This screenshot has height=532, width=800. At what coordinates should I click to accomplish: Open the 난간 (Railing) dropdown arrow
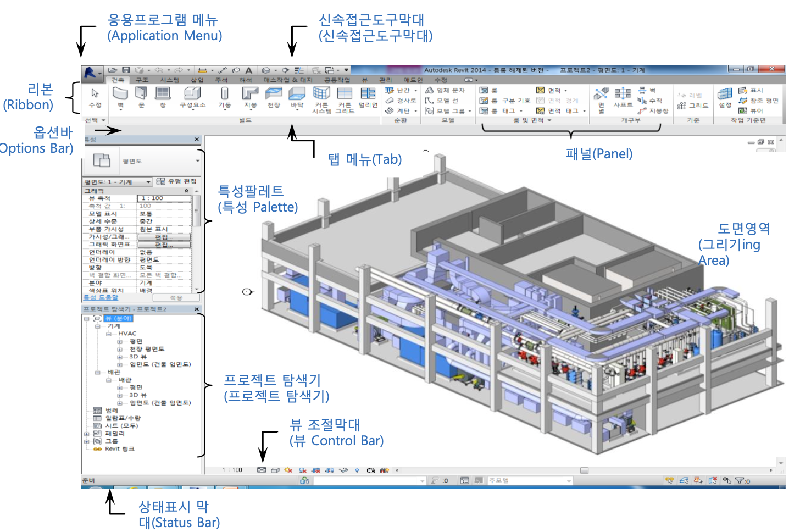416,90
